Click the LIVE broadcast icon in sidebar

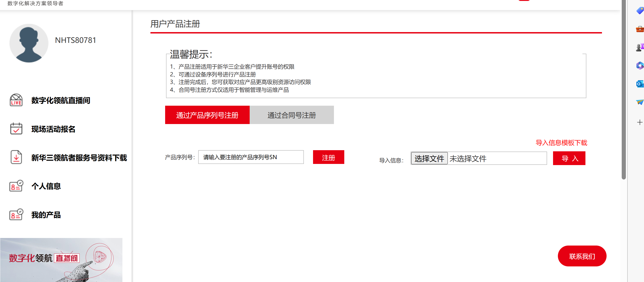(16, 100)
